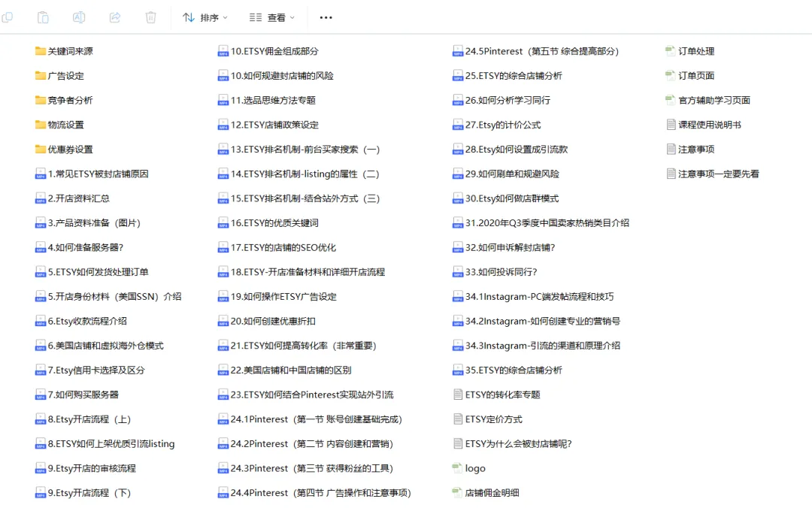Select the Rename icon in the toolbar
The width and height of the screenshot is (812, 520).
click(78, 17)
